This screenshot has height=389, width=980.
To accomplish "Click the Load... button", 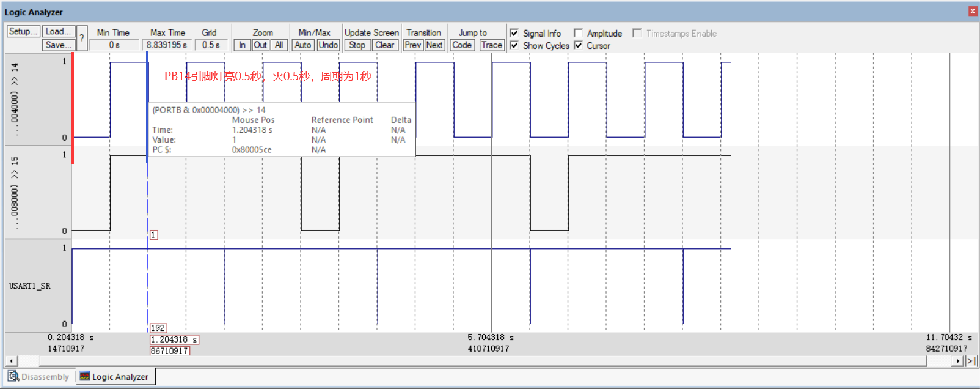I will (x=59, y=31).
